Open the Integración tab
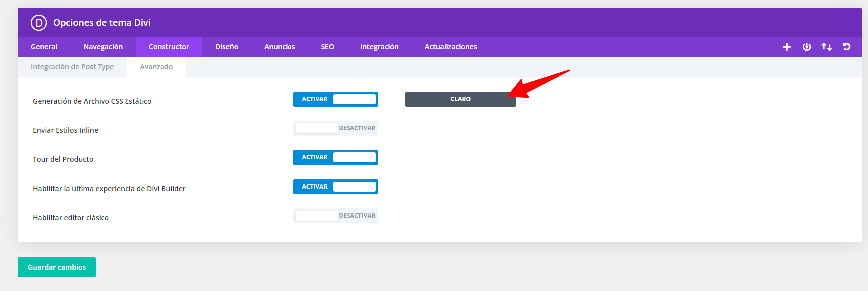The width and height of the screenshot is (868, 291). 379,47
